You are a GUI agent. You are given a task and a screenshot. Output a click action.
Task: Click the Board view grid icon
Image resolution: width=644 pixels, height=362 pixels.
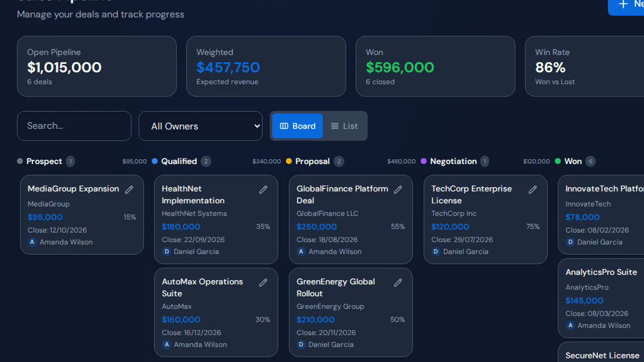pyautogui.click(x=284, y=126)
